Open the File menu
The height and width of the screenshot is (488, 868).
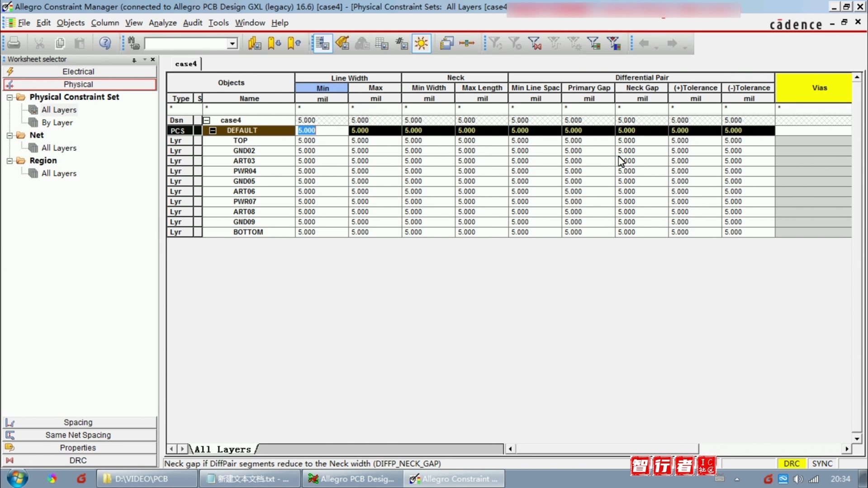24,23
